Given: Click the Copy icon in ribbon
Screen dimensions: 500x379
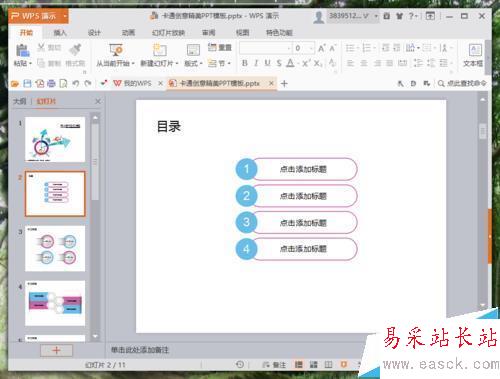Looking at the screenshot, I should coord(41,63).
